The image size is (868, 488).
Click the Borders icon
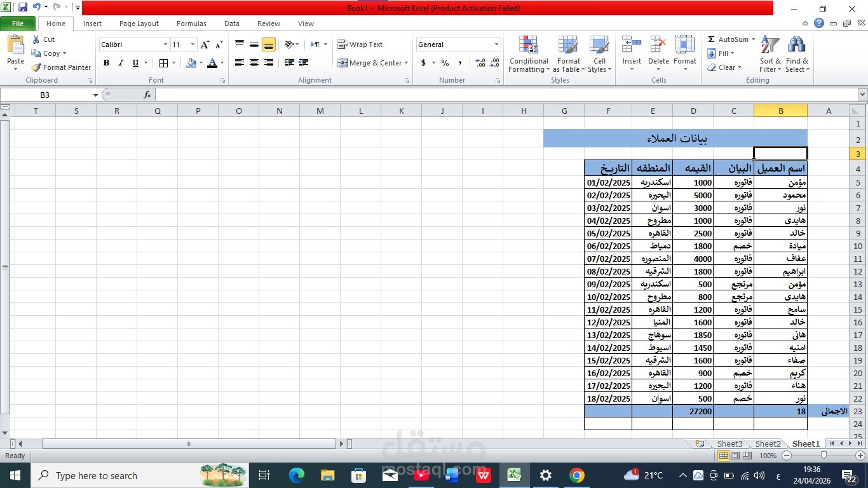[163, 63]
